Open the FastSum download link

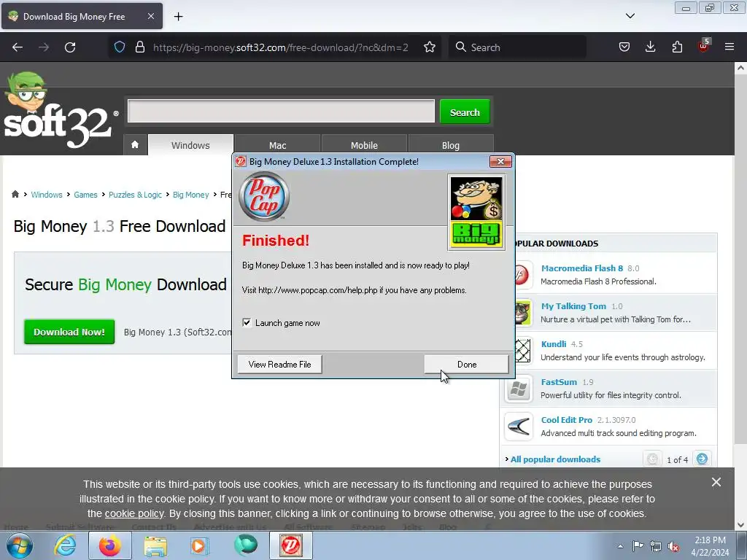pyautogui.click(x=559, y=382)
